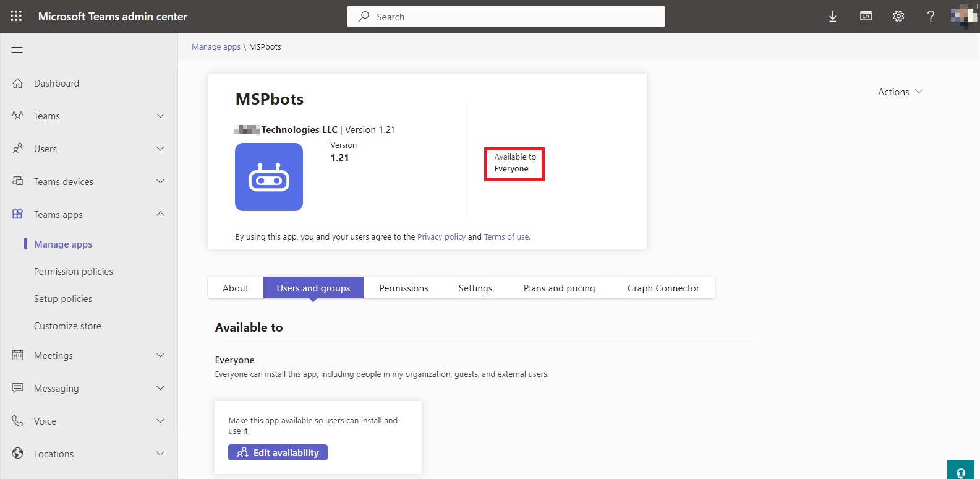The height and width of the screenshot is (479, 980).
Task: Collapse navigation with the hamburger icon
Action: (17, 50)
